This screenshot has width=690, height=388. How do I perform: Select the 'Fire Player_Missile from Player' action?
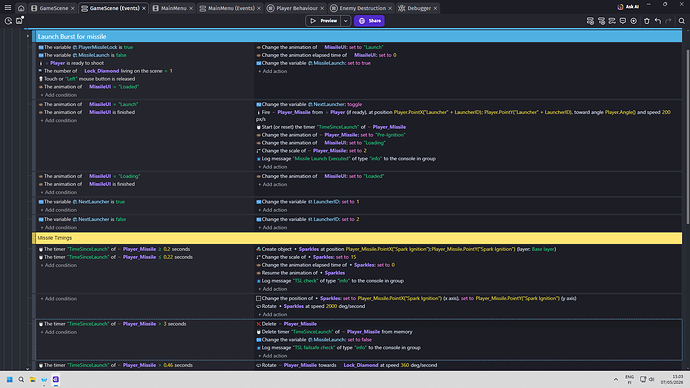pyautogui.click(x=463, y=115)
